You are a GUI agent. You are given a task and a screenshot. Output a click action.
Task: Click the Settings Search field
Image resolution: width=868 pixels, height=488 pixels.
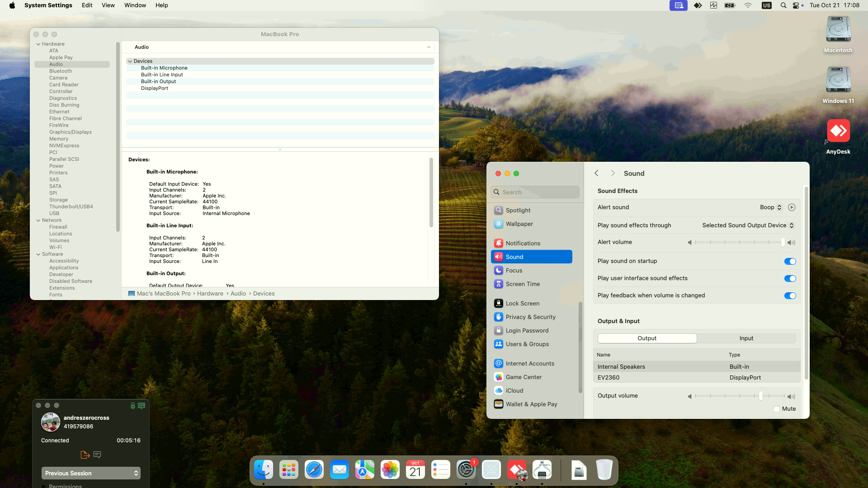click(535, 192)
